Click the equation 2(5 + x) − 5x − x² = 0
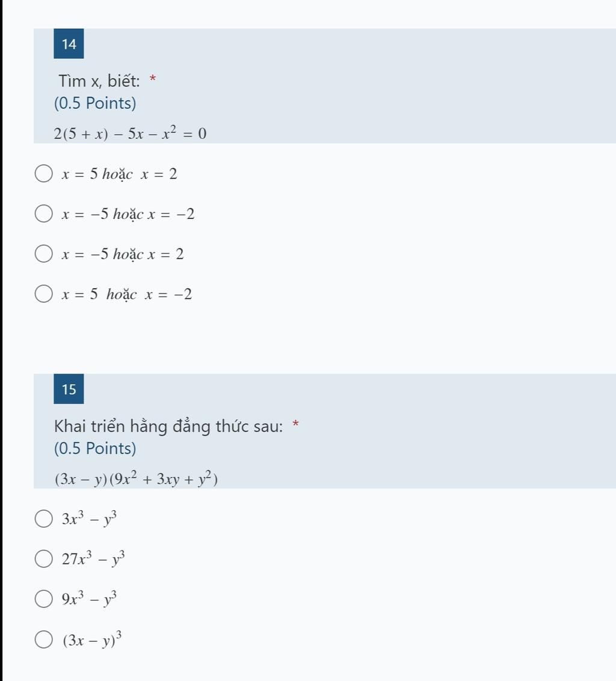This screenshot has width=616, height=681. (130, 134)
